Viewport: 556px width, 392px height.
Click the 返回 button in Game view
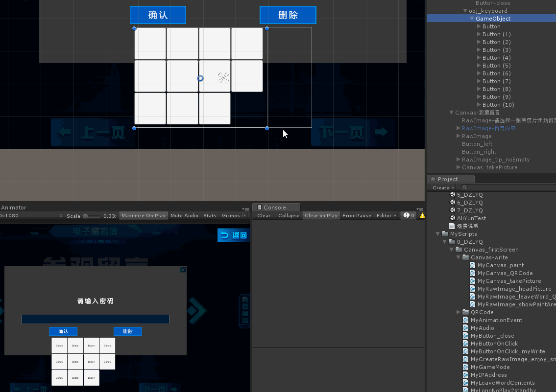pos(233,235)
